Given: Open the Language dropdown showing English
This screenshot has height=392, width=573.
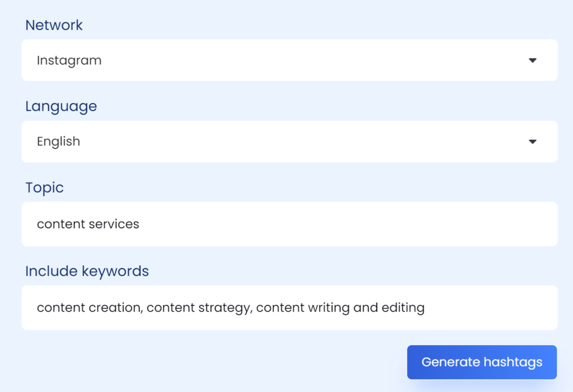Looking at the screenshot, I should [289, 141].
